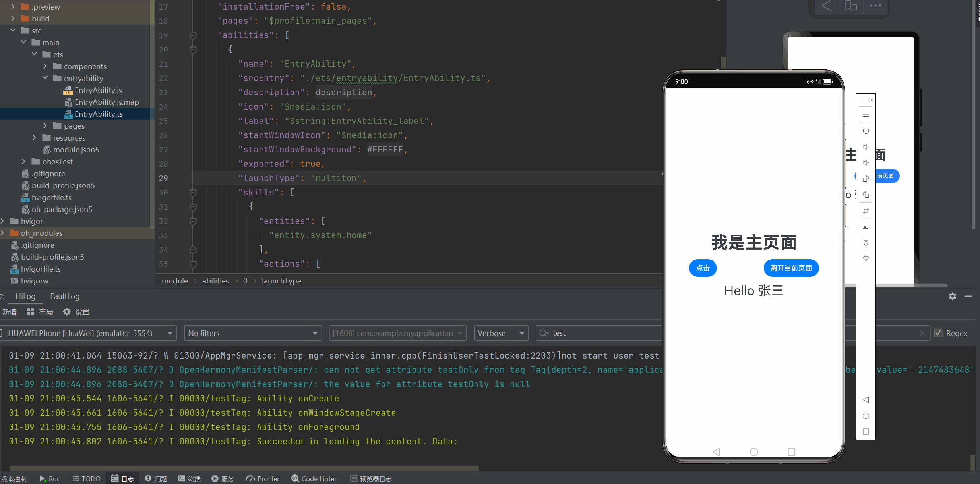
Task: Click the emulator screenshot crop icon
Action: [866, 211]
